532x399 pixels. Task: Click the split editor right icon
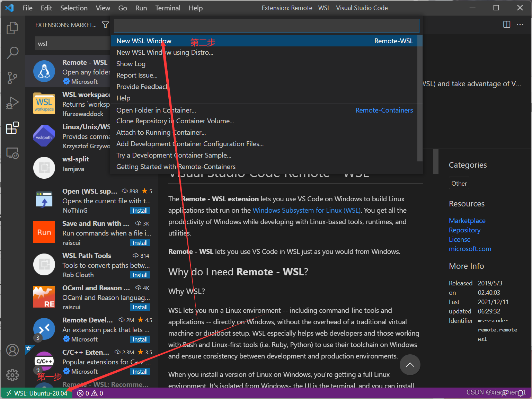pyautogui.click(x=507, y=24)
